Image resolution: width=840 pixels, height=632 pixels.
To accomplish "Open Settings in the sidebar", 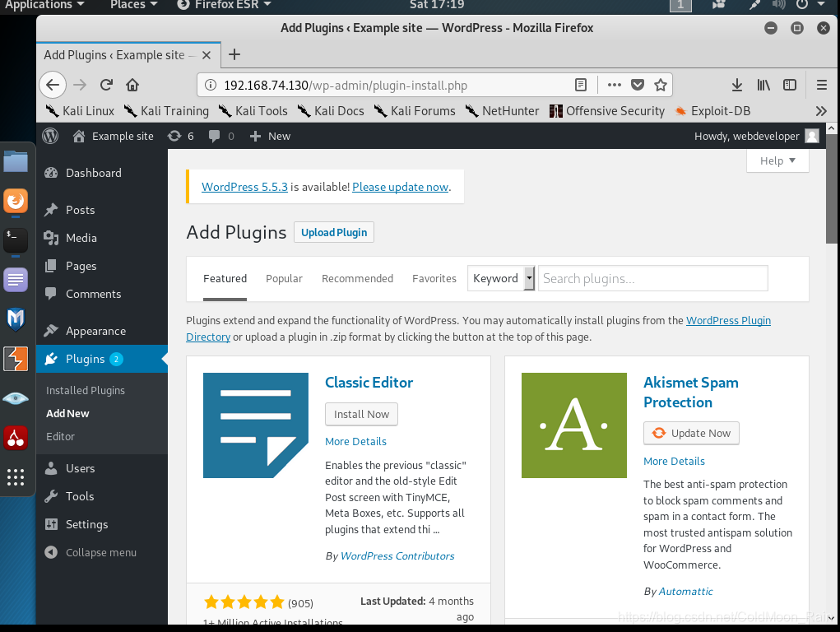I will [102, 524].
